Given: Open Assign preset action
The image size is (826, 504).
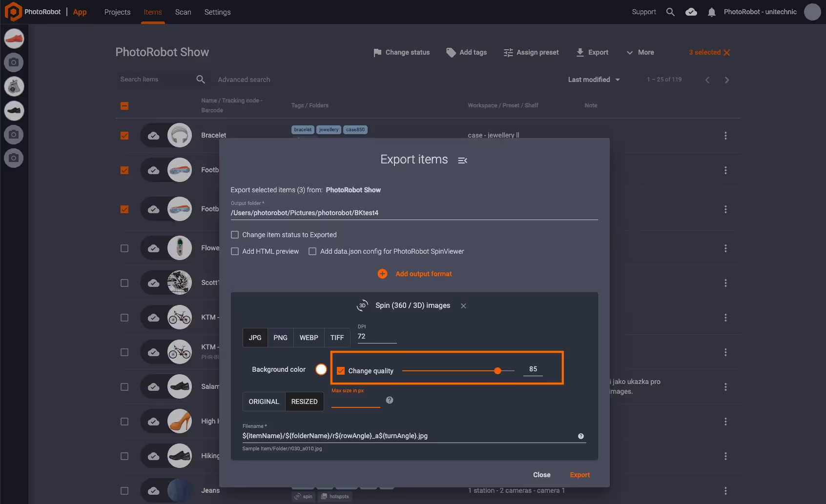Looking at the screenshot, I should (531, 52).
